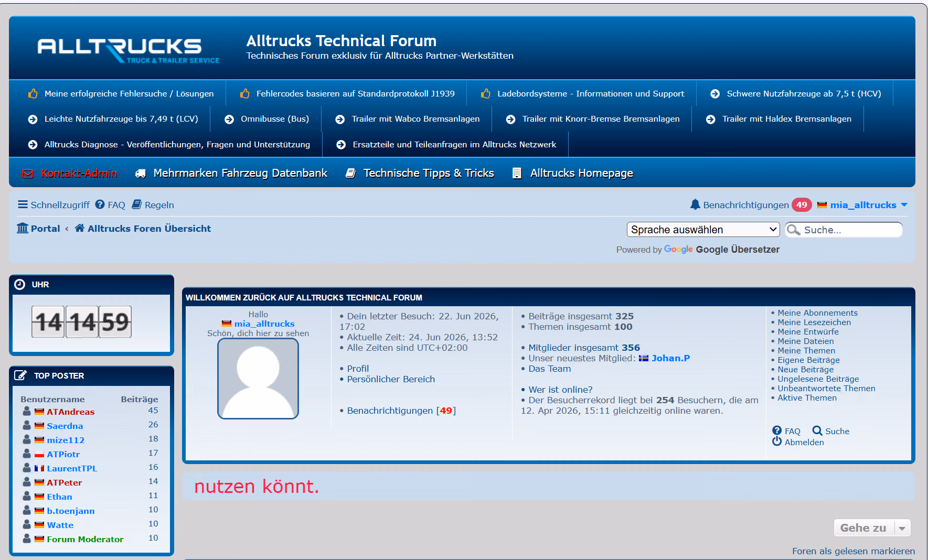The width and height of the screenshot is (928, 560).
Task: Click in the Suche input field
Action: 851,230
